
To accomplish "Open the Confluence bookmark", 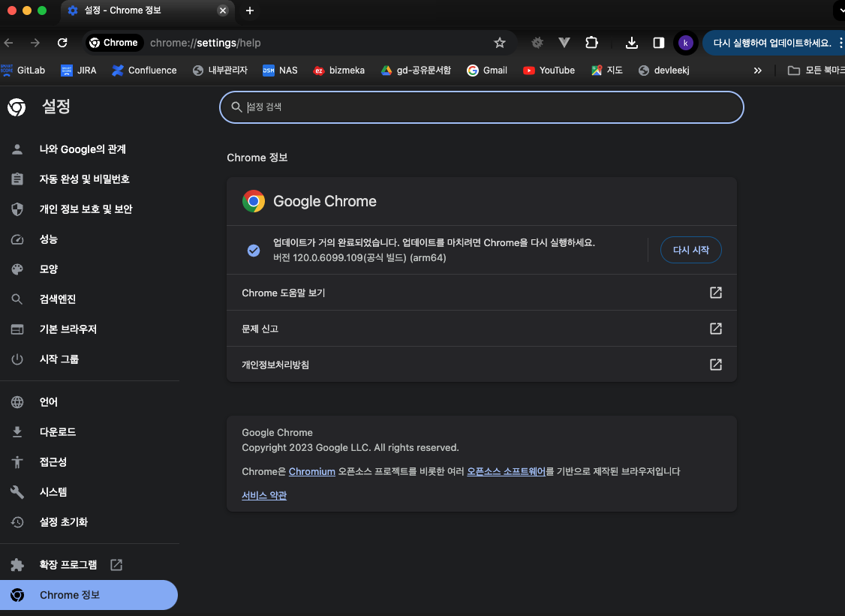I will pos(144,70).
